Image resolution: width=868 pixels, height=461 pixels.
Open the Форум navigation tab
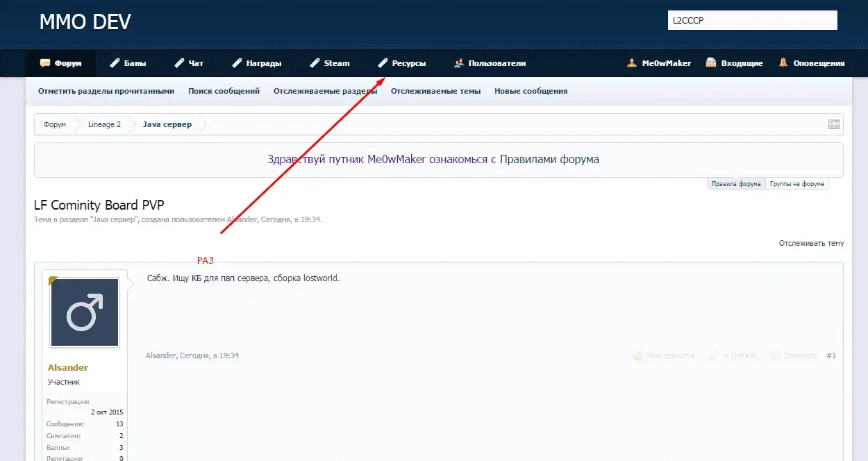click(x=60, y=63)
